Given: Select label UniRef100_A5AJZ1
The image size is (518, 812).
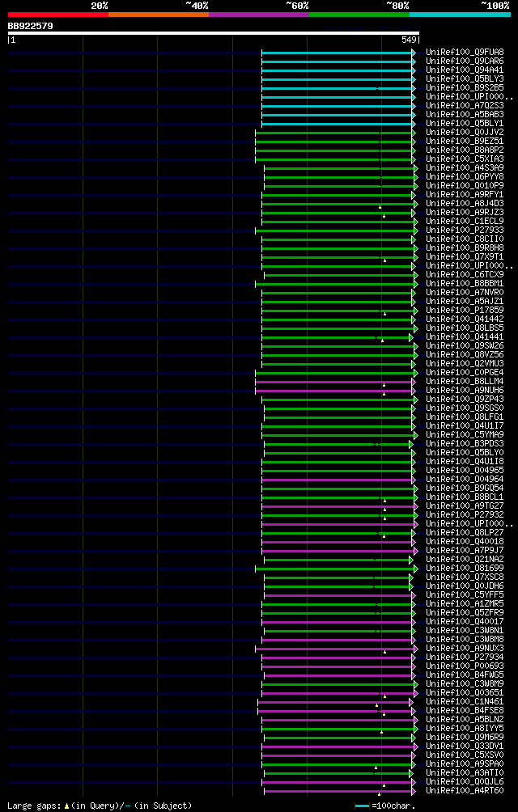Looking at the screenshot, I should (x=465, y=301).
